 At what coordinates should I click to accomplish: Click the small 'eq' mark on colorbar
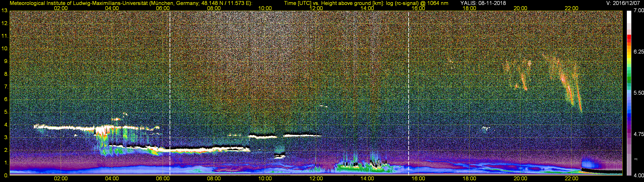636,159
